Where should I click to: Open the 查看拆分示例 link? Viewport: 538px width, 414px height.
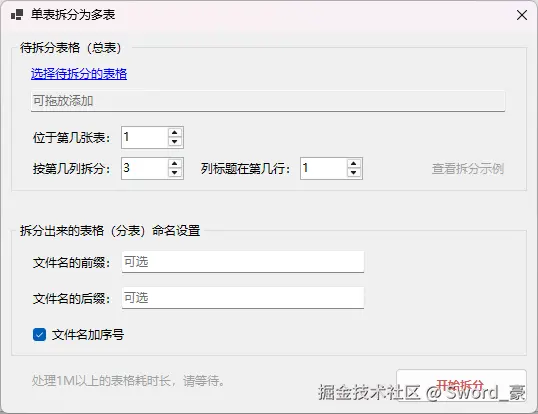[x=468, y=168]
